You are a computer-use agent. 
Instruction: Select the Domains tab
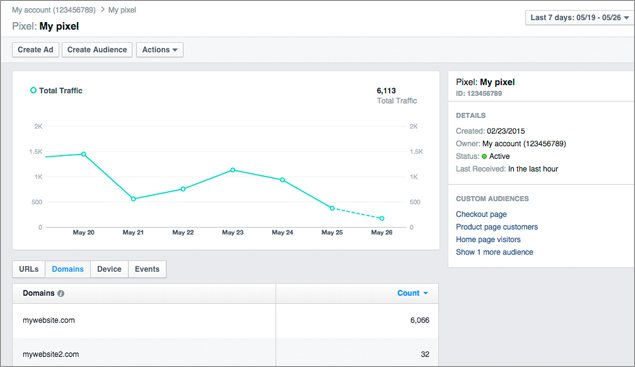(x=68, y=269)
